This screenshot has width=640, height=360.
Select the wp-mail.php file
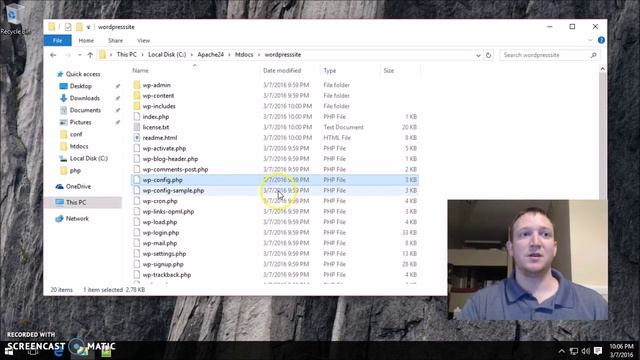[160, 243]
